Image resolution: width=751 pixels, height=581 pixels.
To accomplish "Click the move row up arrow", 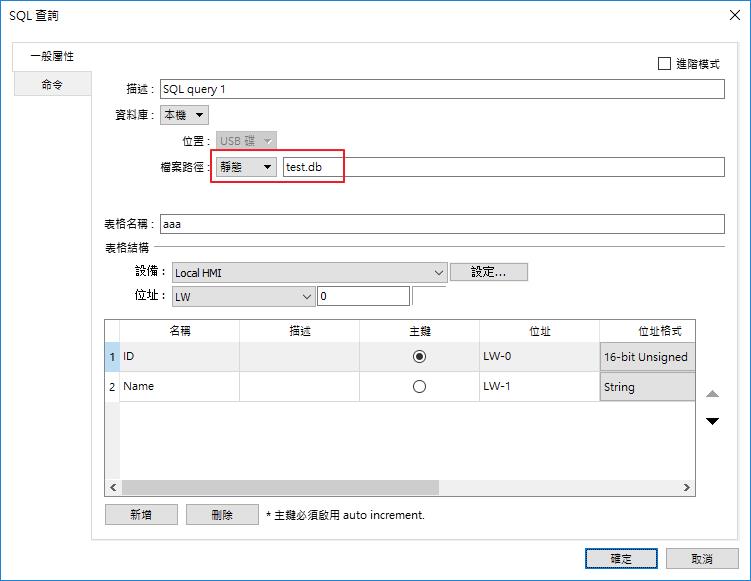I will [x=712, y=395].
